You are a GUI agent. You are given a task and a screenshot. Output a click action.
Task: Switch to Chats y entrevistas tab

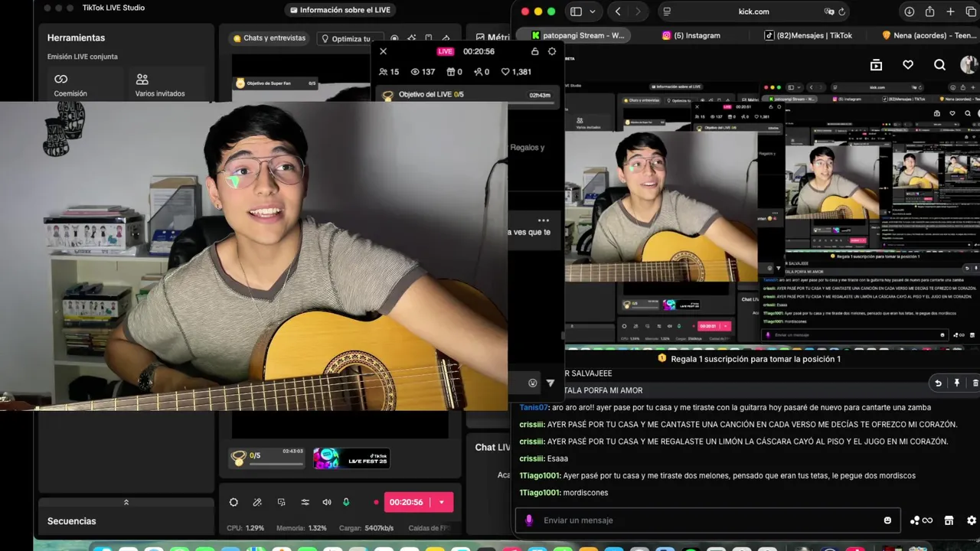tap(269, 38)
